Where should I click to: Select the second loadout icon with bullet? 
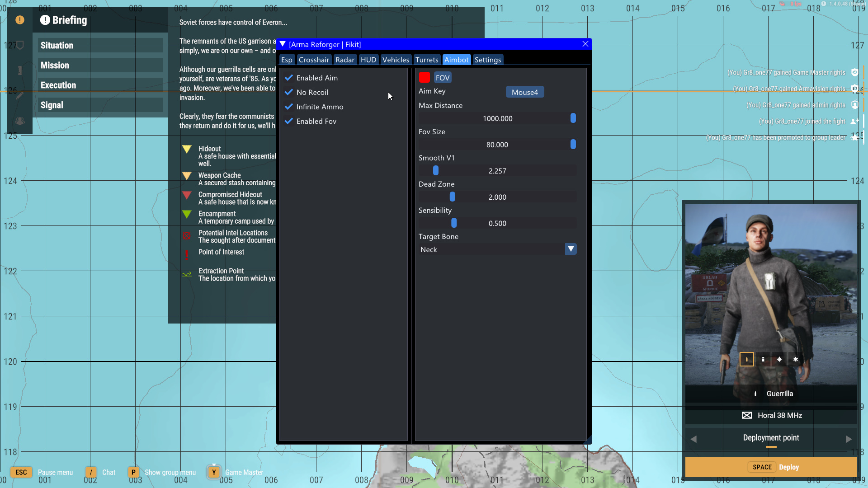pyautogui.click(x=763, y=359)
